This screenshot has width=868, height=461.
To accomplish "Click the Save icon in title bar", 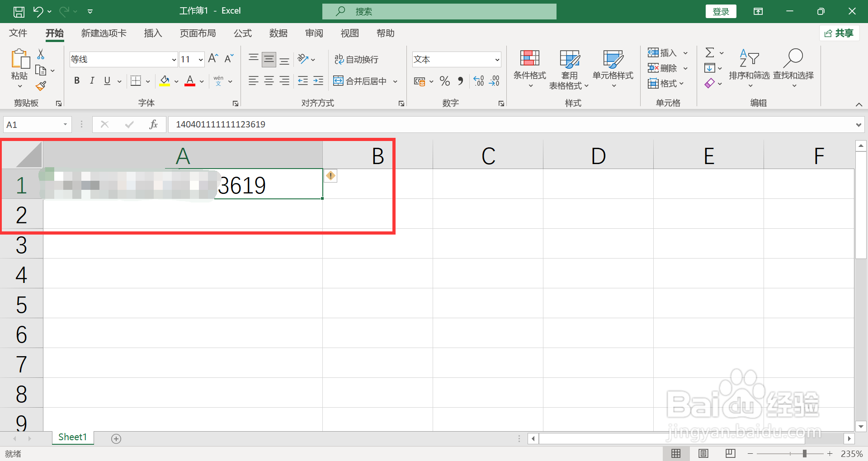I will point(19,11).
